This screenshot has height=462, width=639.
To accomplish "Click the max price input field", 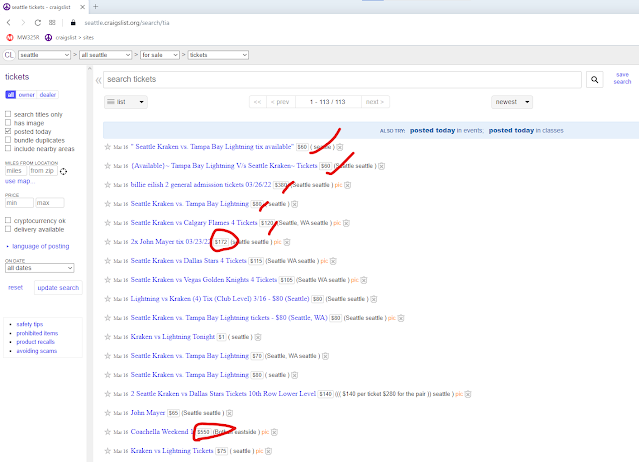I will [50, 202].
